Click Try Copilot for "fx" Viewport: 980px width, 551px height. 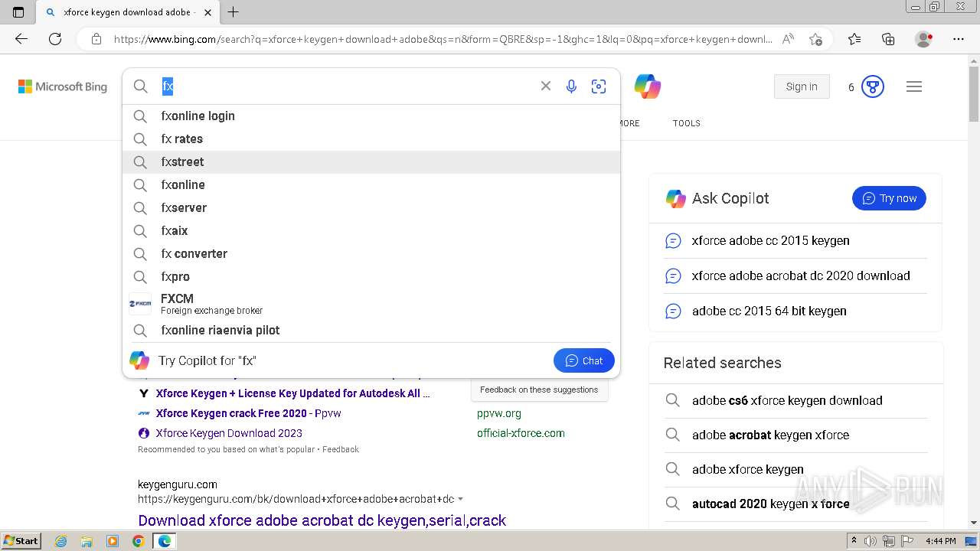point(207,360)
